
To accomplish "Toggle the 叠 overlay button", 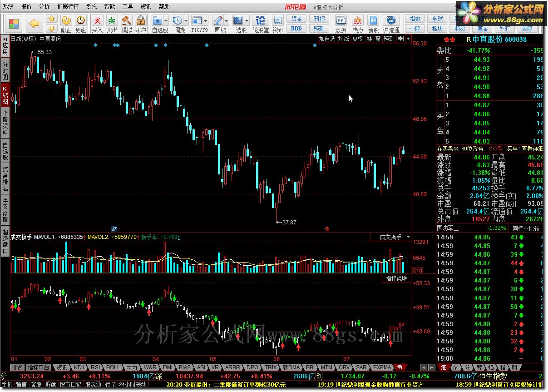I will 369,39.
